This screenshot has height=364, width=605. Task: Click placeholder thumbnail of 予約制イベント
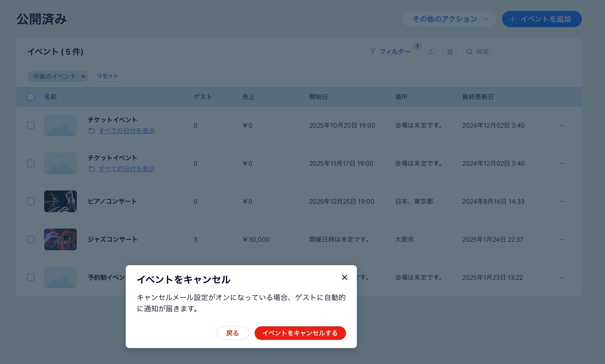coord(60,277)
